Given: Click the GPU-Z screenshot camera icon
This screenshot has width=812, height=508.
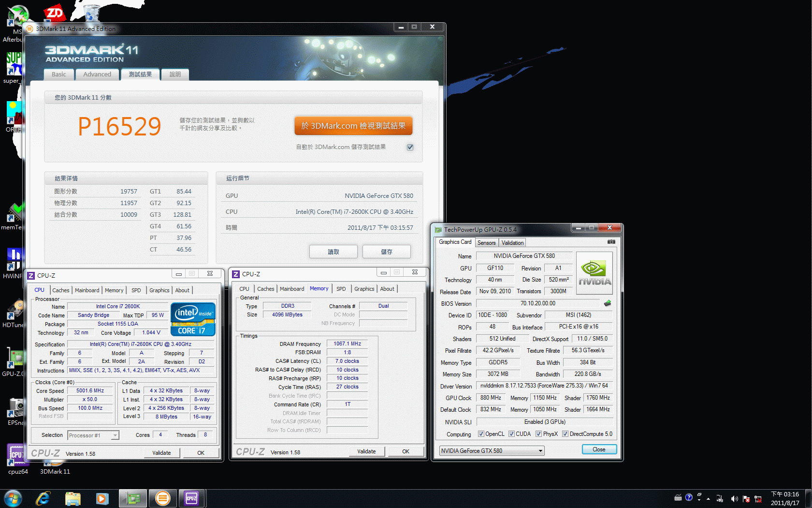Looking at the screenshot, I should coord(611,242).
